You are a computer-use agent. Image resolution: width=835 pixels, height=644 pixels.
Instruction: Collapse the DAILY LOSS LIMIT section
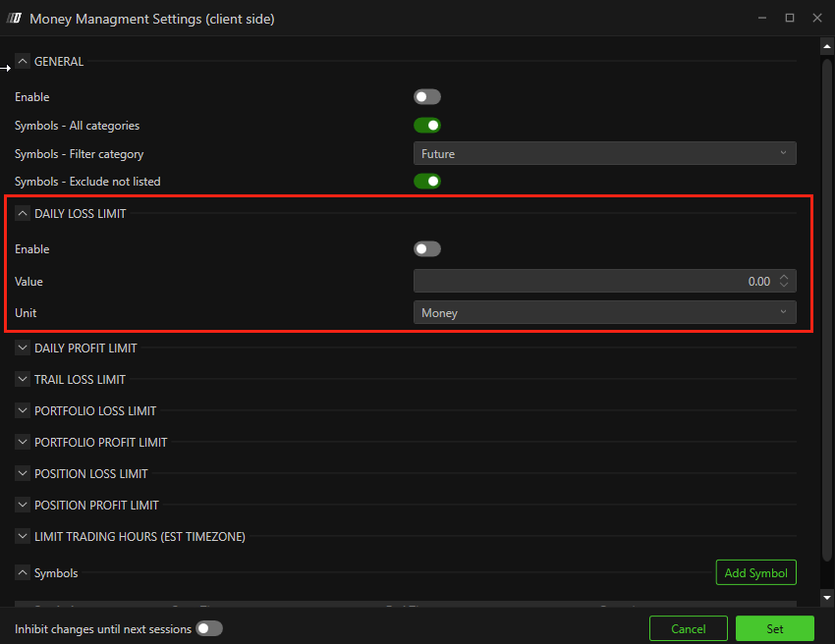24,214
